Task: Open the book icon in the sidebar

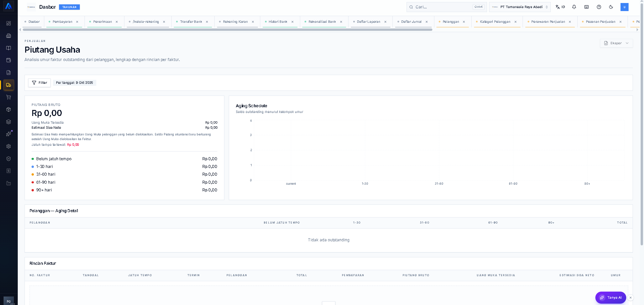Action: (9, 48)
